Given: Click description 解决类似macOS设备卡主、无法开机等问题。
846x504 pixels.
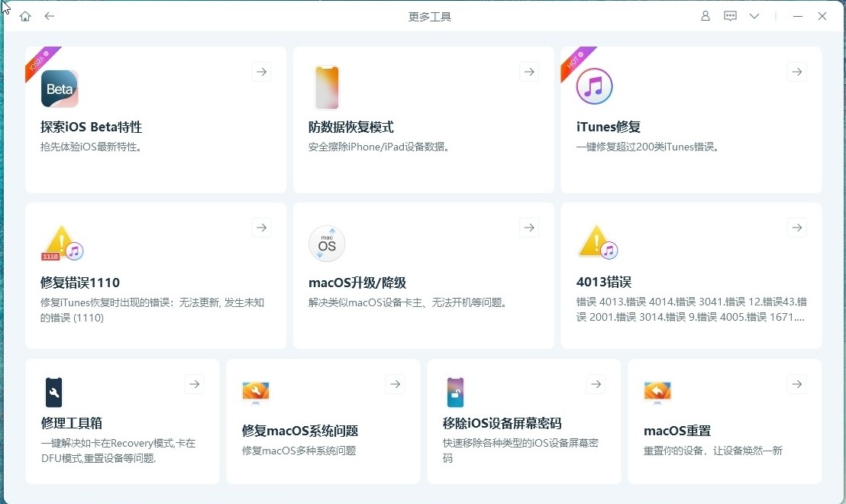Looking at the screenshot, I should 408,302.
